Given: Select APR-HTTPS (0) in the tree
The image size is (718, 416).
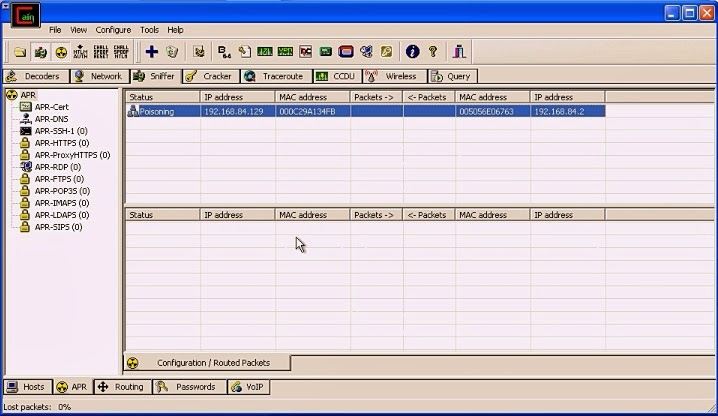Looking at the screenshot, I should (x=62, y=143).
